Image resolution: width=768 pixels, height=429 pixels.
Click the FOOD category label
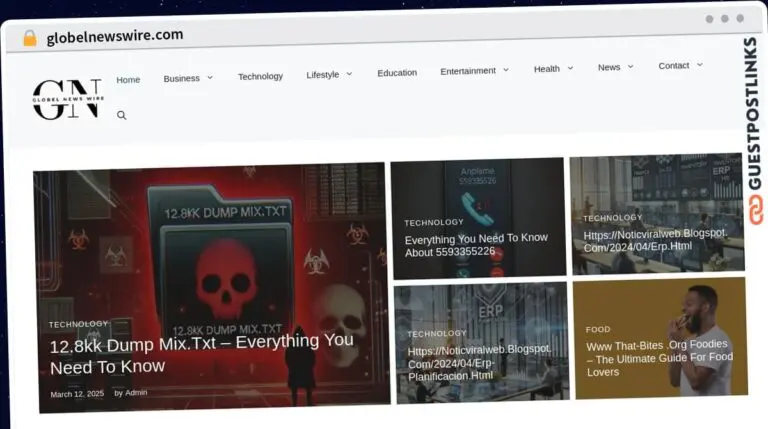598,329
